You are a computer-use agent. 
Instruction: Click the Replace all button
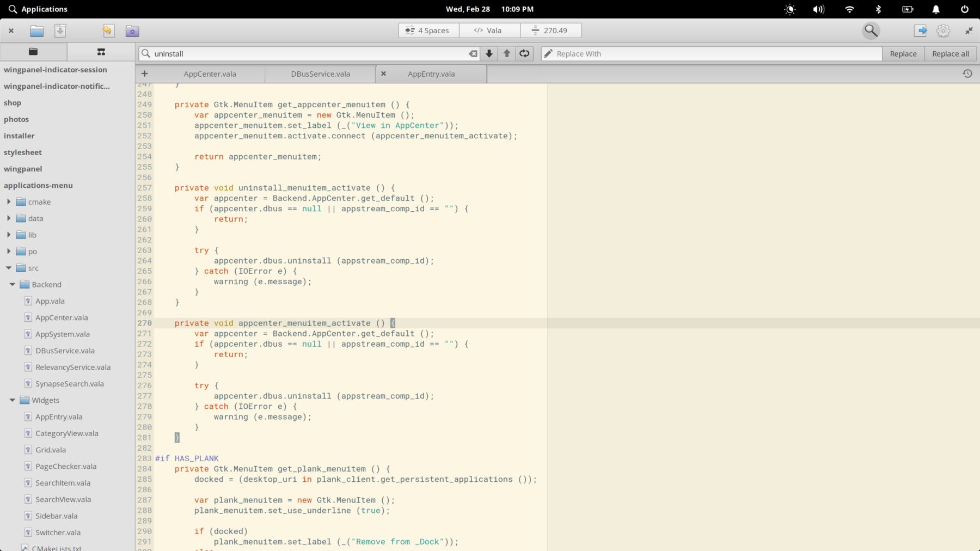pos(951,53)
